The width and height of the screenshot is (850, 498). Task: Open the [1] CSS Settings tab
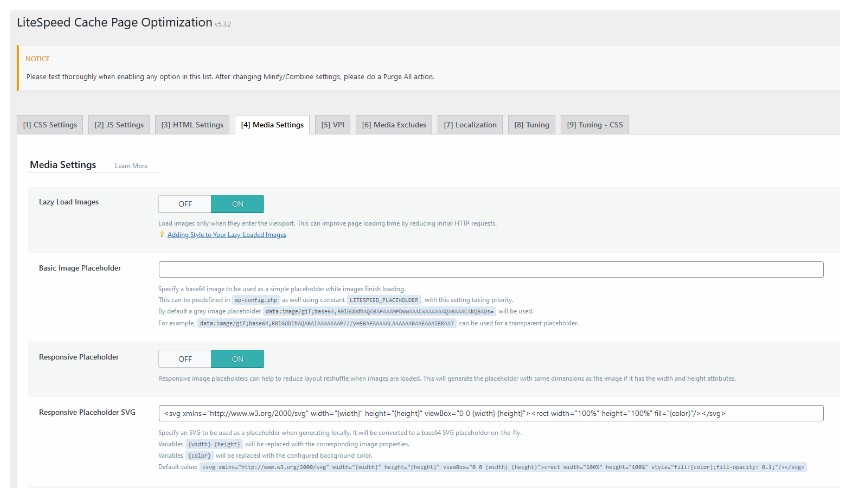coord(50,125)
